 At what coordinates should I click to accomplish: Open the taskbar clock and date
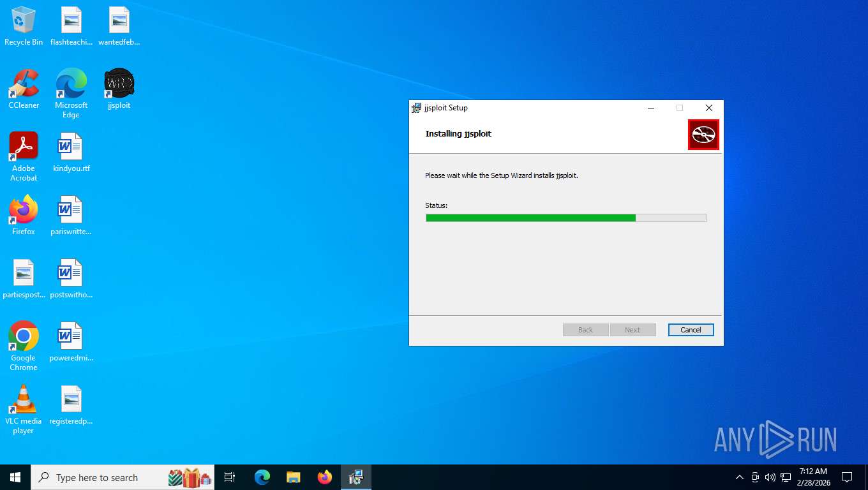tap(812, 477)
